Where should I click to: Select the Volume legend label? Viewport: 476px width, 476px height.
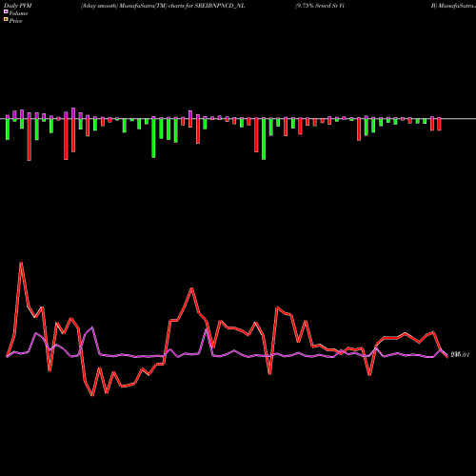coord(18,13)
